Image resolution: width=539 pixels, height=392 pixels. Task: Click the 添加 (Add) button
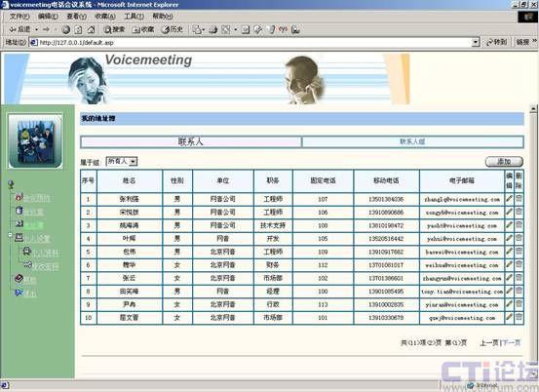pos(504,161)
